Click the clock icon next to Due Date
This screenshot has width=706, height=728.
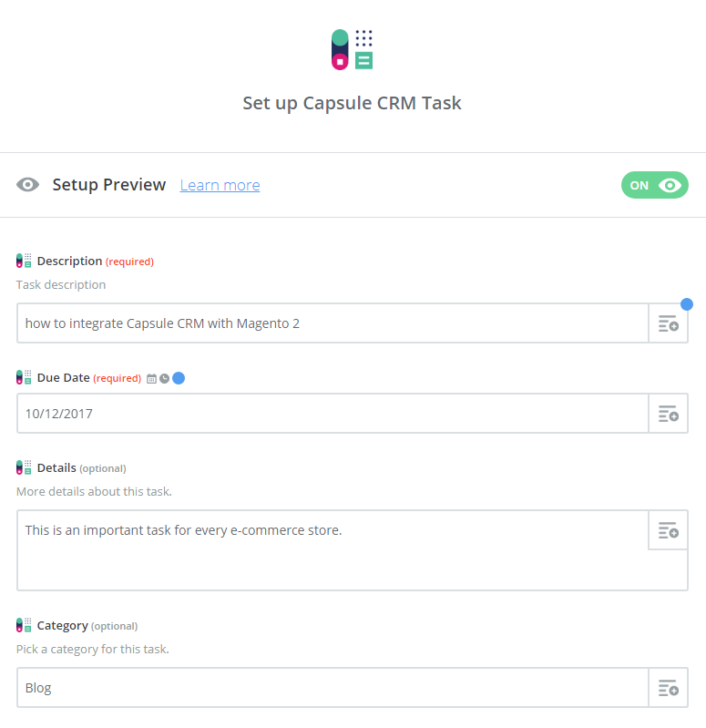[x=164, y=378]
